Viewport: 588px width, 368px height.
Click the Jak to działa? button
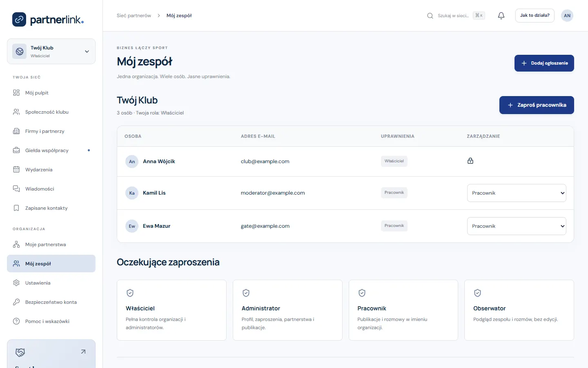pos(535,16)
